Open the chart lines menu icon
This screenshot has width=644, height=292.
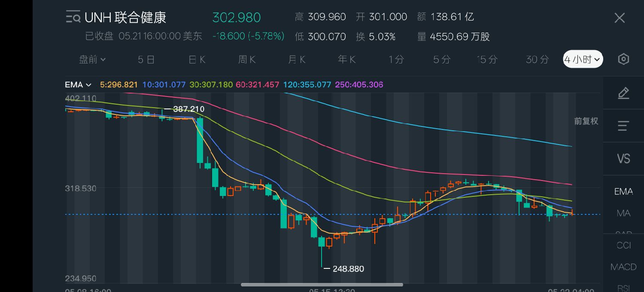click(x=623, y=126)
